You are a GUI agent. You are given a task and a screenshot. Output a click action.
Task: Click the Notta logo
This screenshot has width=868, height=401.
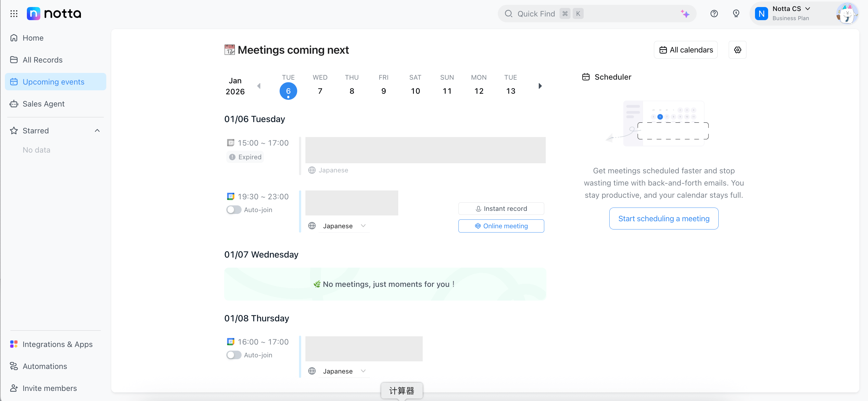(x=54, y=13)
